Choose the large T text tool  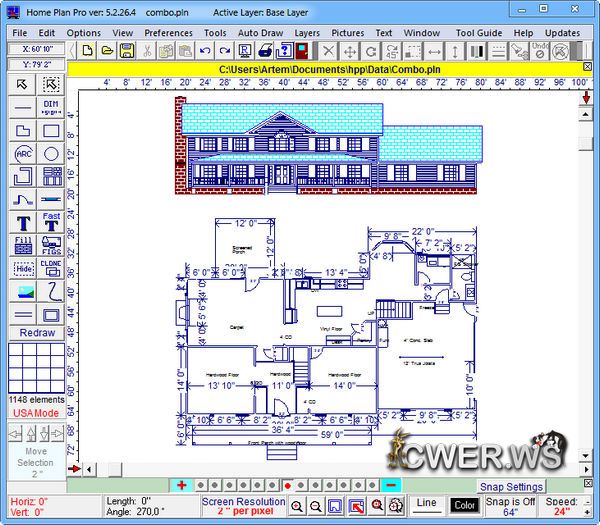23,222
